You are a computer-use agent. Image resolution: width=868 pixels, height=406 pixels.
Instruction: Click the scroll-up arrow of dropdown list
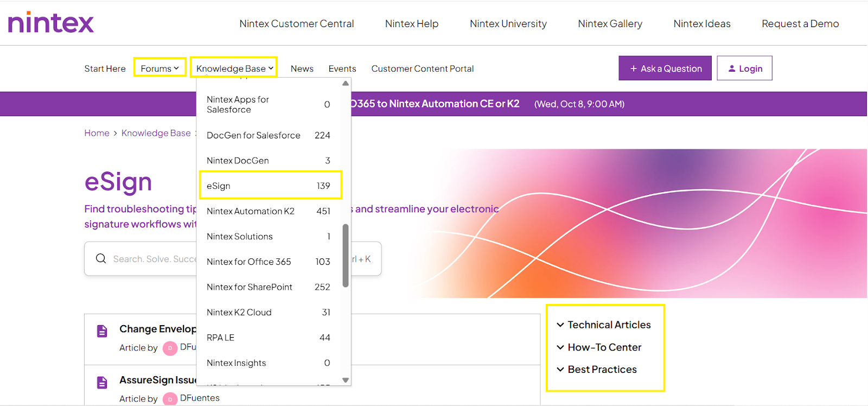(x=346, y=84)
